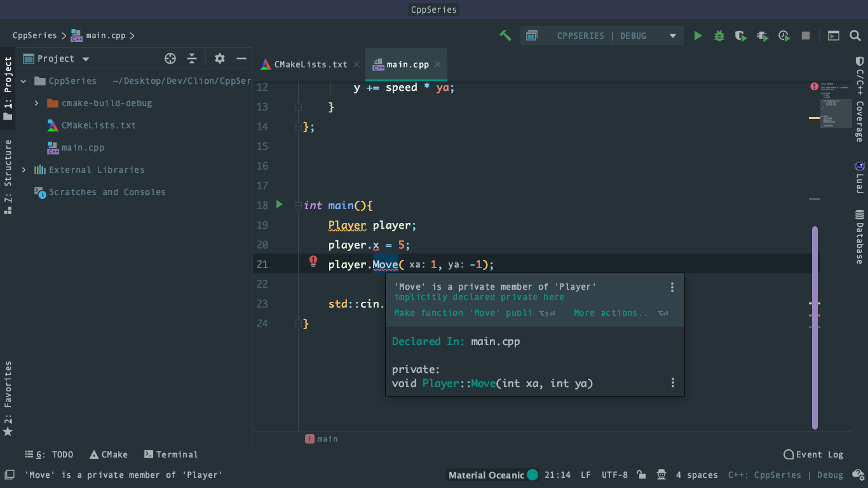Click the Stop square icon
Viewport: 868px width, 488px height.
point(806,36)
